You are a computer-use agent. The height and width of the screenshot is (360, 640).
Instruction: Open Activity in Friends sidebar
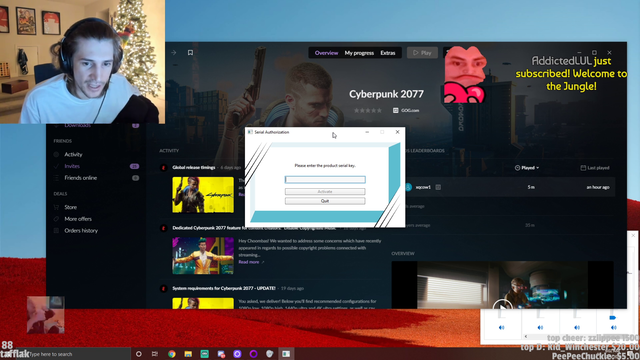point(73,154)
